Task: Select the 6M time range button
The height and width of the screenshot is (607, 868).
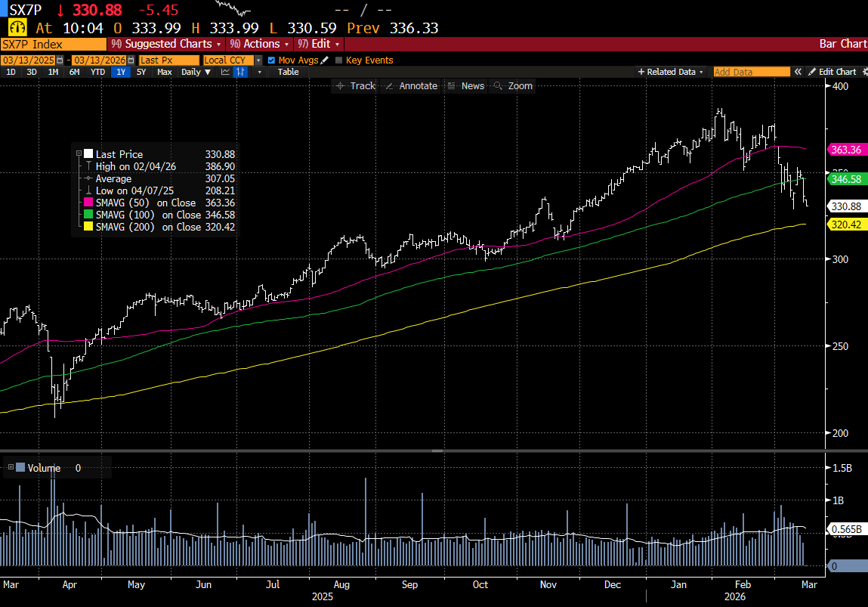Action: [74, 72]
